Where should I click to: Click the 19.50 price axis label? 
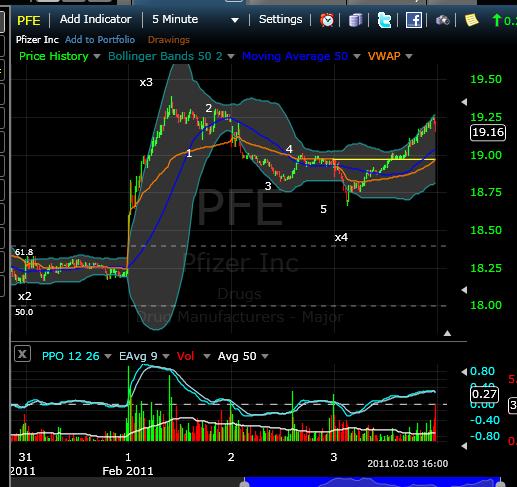[x=486, y=79]
